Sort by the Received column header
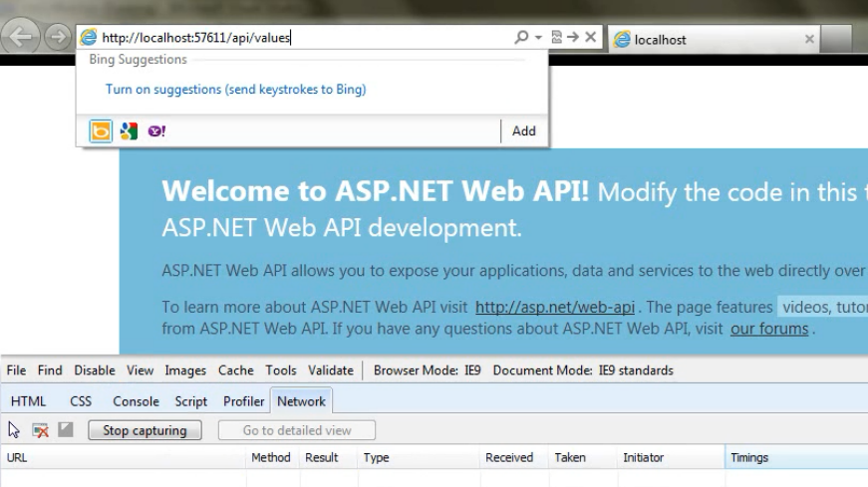Image resolution: width=868 pixels, height=487 pixels. [514, 458]
